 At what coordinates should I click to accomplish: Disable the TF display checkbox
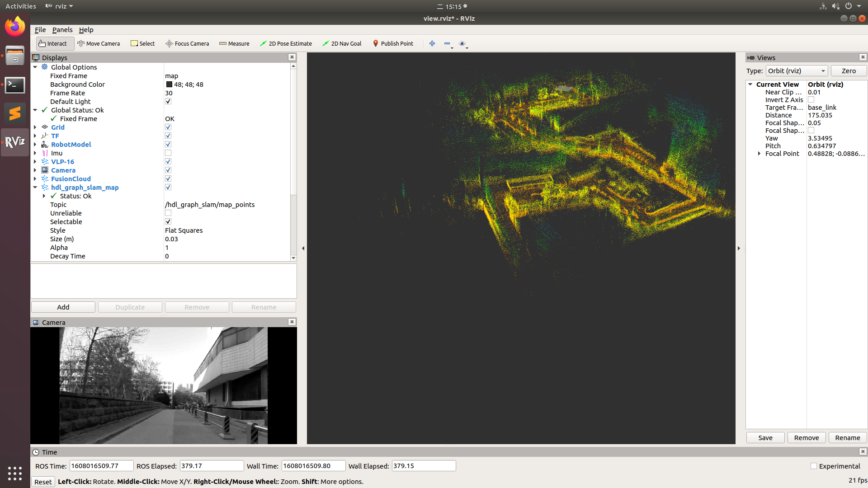pyautogui.click(x=168, y=136)
